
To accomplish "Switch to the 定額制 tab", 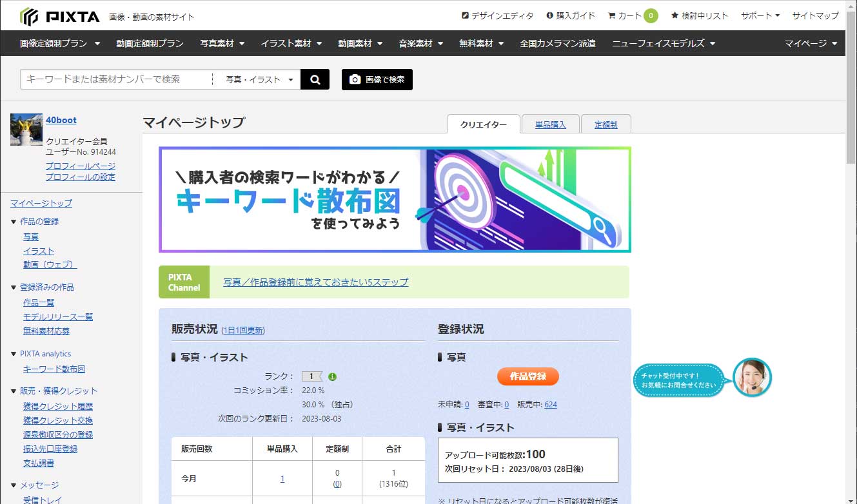I will [606, 124].
